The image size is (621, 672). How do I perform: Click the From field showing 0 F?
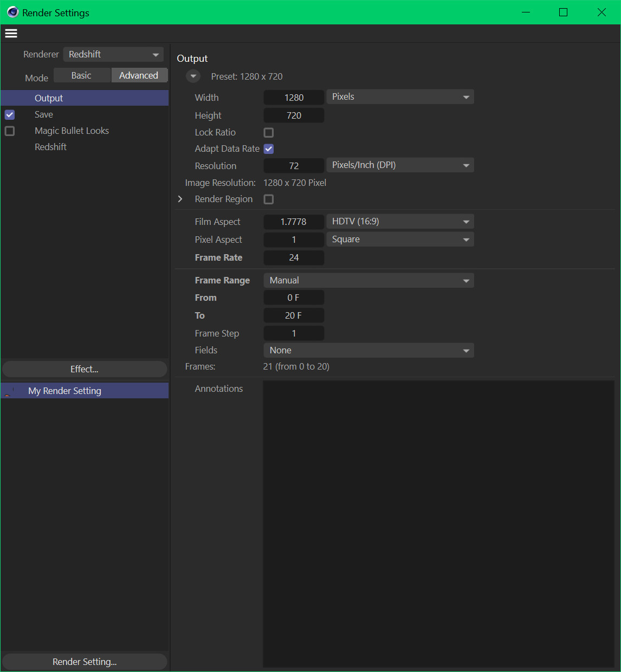pyautogui.click(x=294, y=298)
